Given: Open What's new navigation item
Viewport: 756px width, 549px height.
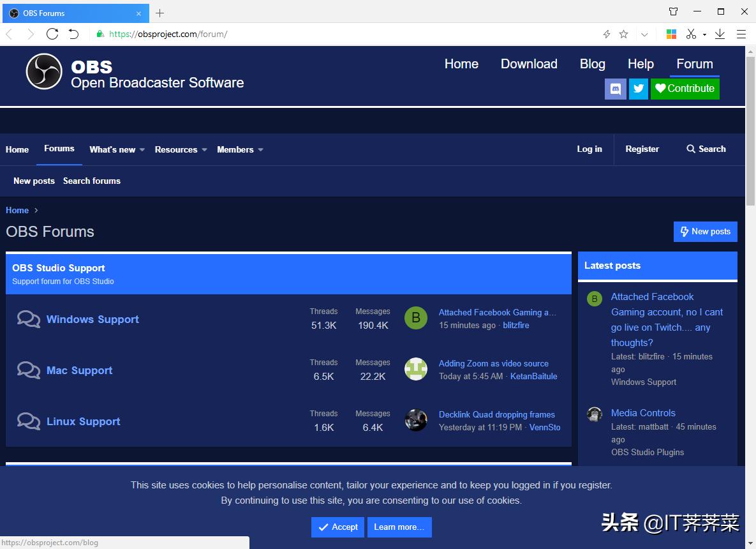Looking at the screenshot, I should [x=112, y=149].
